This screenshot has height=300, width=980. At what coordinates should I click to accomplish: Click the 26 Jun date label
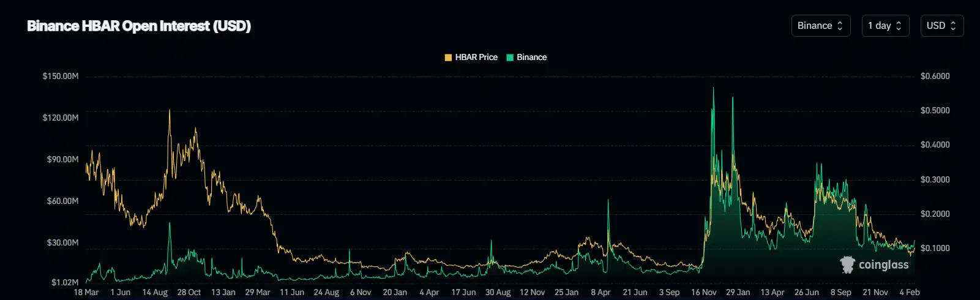806,292
